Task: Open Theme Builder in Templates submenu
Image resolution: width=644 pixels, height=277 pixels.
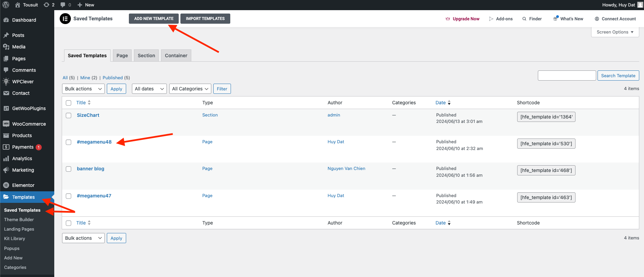Action: pyautogui.click(x=19, y=219)
